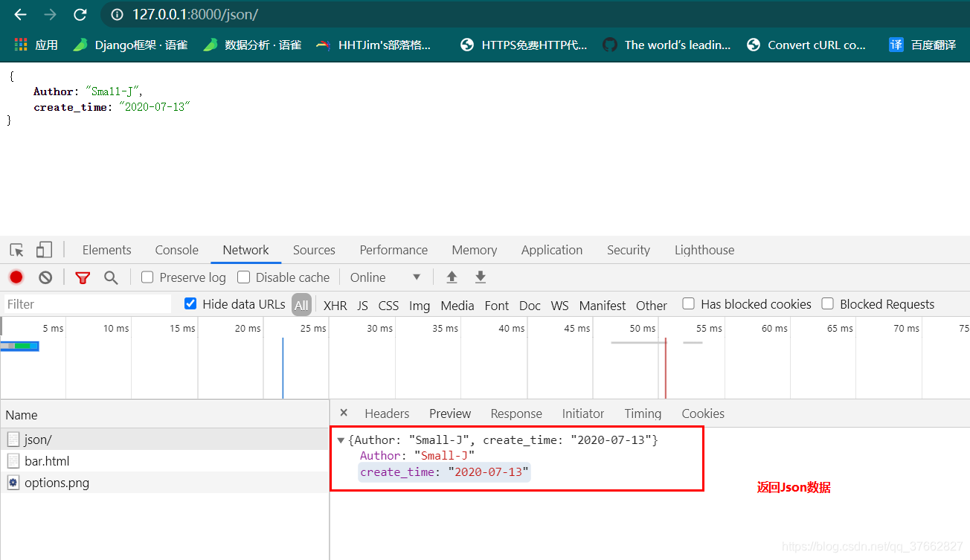Screen dimensions: 970x560
Task: Toggle device toolbar icon
Action: click(45, 250)
